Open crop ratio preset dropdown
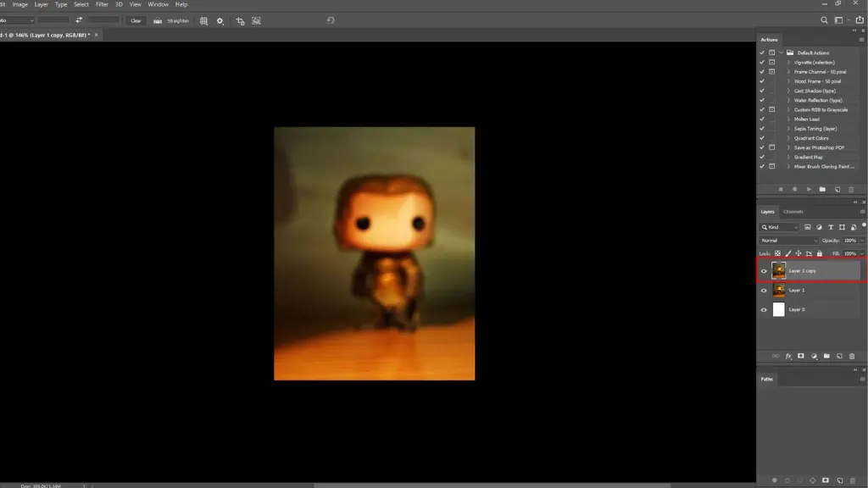 click(17, 20)
